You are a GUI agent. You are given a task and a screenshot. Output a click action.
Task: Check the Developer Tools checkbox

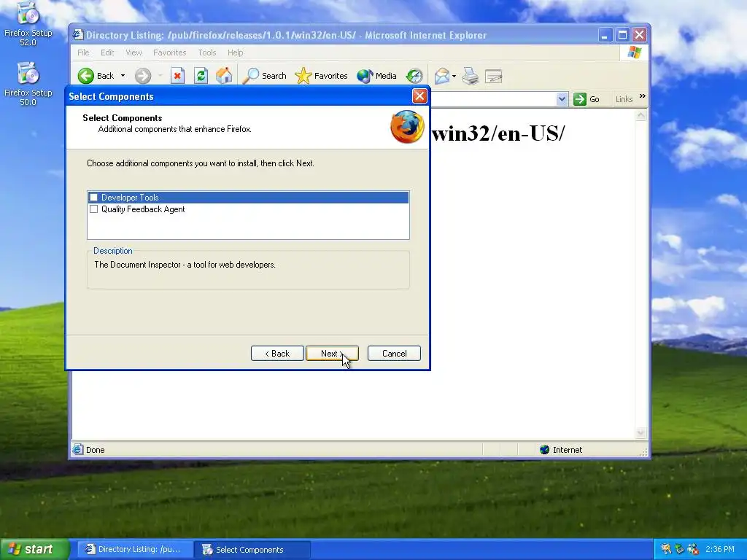pos(94,197)
